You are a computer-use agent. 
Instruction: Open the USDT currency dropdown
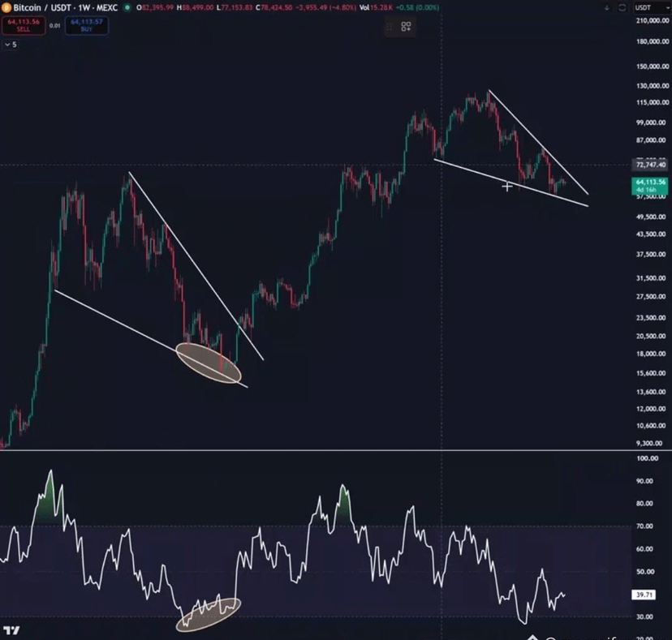(x=652, y=8)
